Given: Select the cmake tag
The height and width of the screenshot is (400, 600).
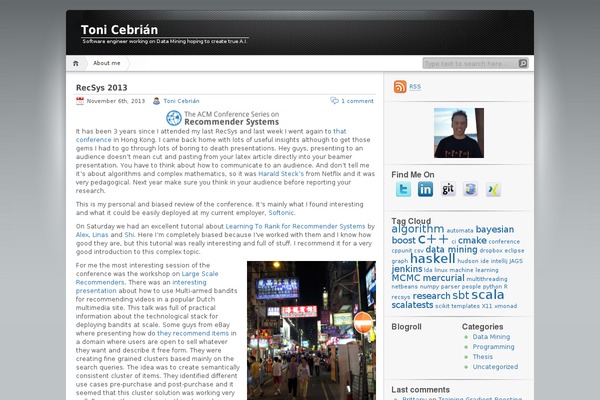Looking at the screenshot, I should [472, 240].
